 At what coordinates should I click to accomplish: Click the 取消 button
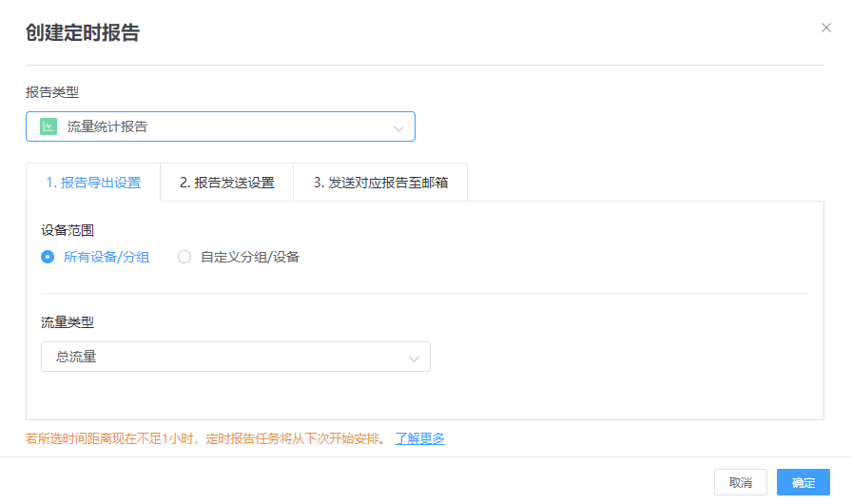coord(741,482)
